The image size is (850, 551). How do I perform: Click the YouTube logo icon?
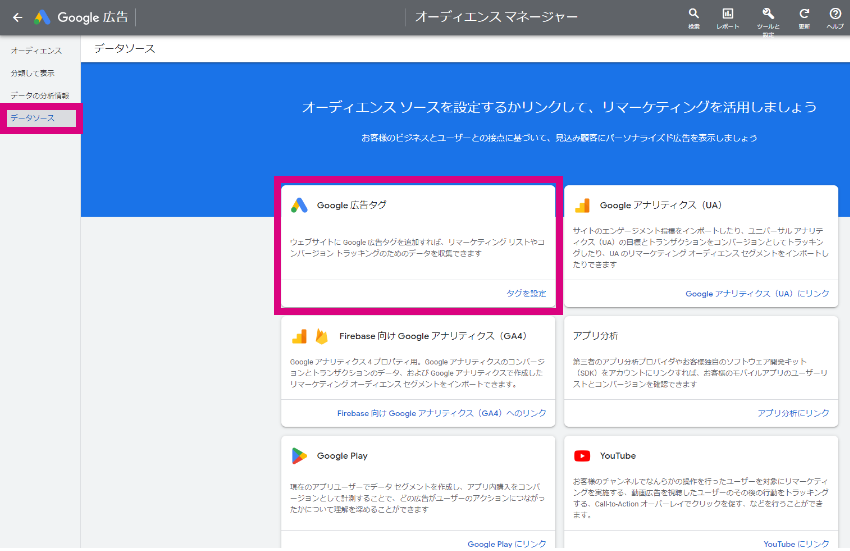[582, 456]
